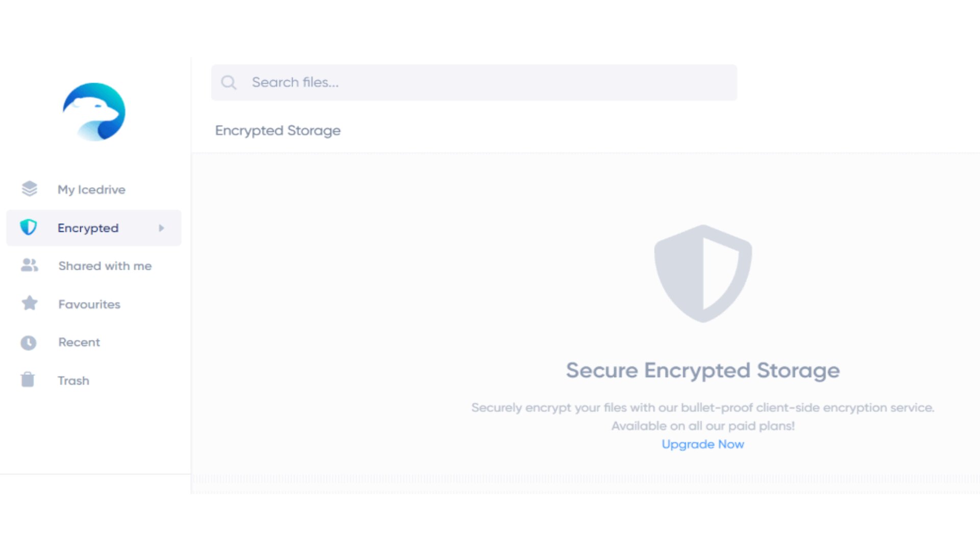Select Encrypted in the sidebar

94,228
